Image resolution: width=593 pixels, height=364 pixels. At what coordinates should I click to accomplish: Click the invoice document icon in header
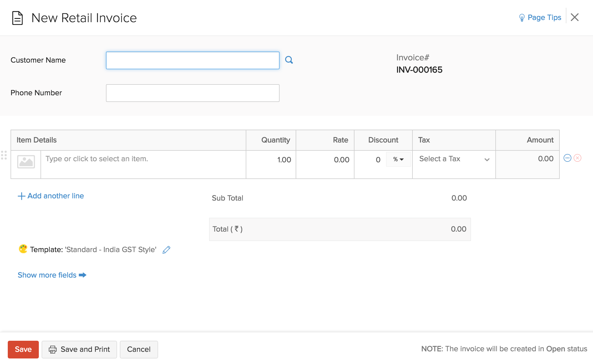click(17, 18)
